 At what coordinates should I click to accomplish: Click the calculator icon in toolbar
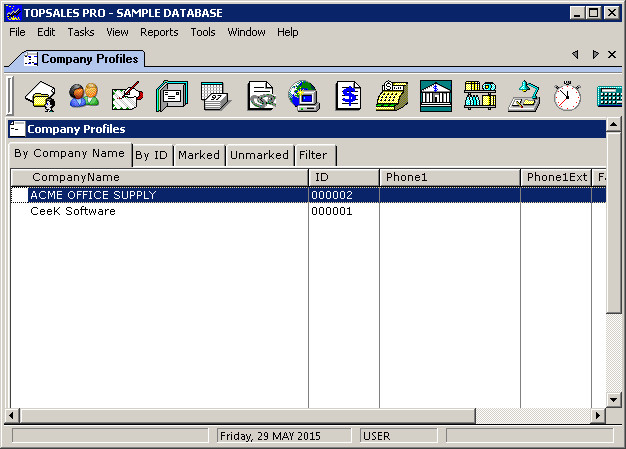pyautogui.click(x=610, y=96)
